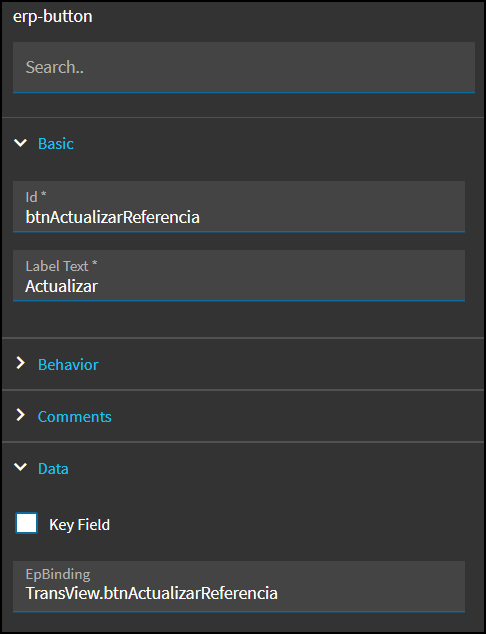Click the 'Label Text *' field caption
This screenshot has height=634, width=486.
pos(61,266)
